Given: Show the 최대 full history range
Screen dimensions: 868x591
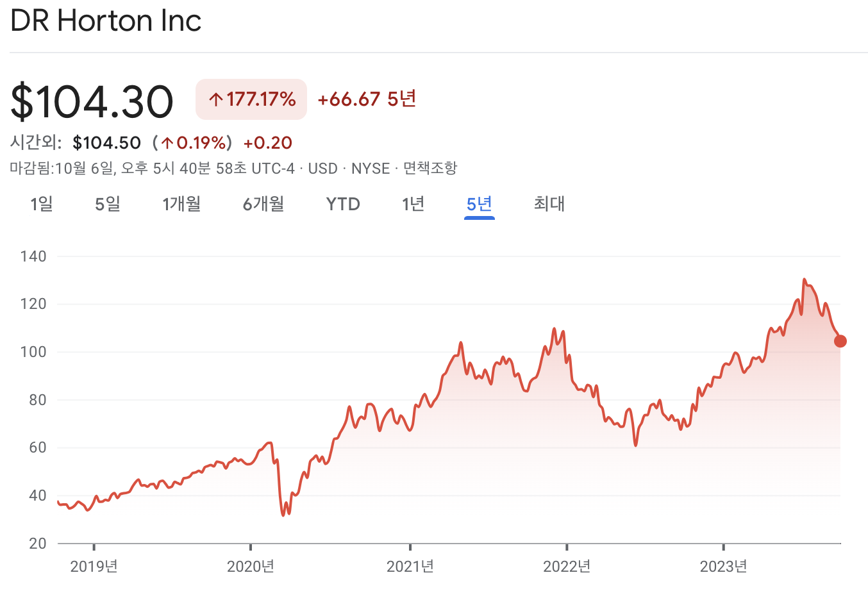Looking at the screenshot, I should [549, 204].
